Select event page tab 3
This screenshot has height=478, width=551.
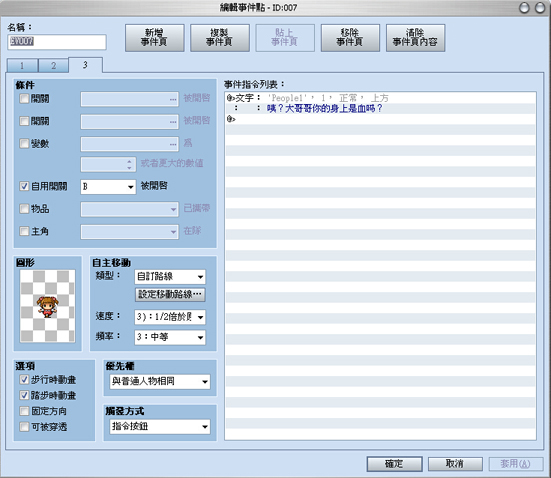coord(85,65)
